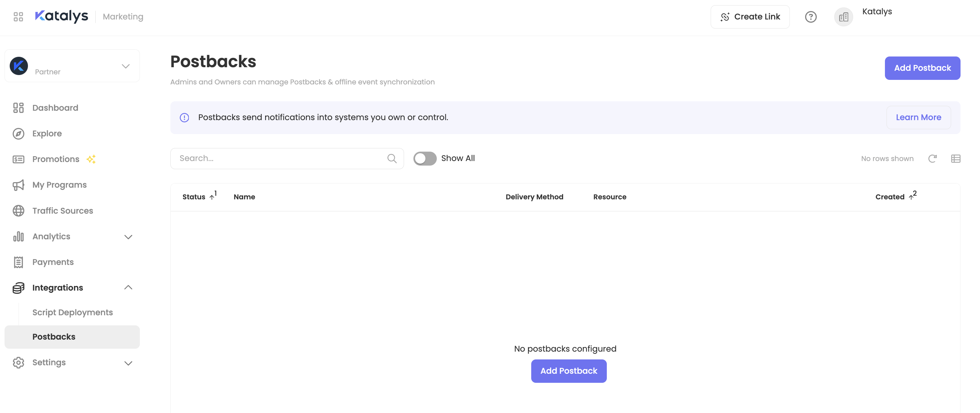Expand the Analytics menu section
Image resolution: width=980 pixels, height=413 pixels.
(128, 237)
